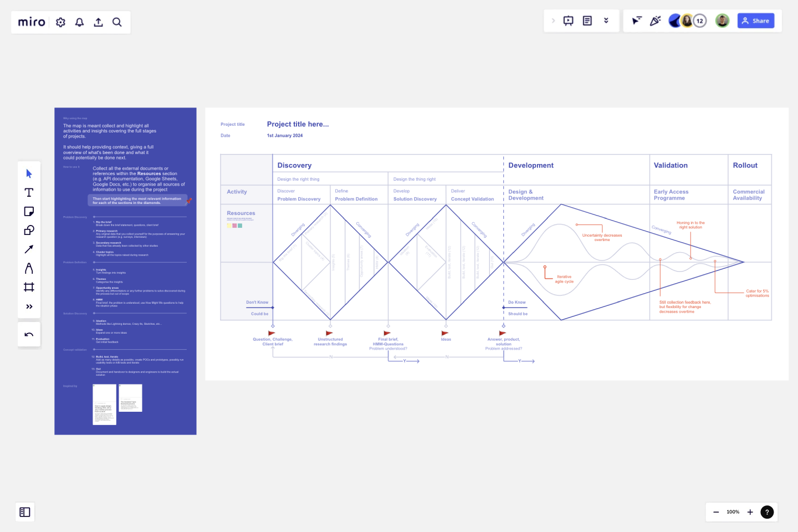
Task: Open search from the top-left toolbar
Action: tap(117, 22)
